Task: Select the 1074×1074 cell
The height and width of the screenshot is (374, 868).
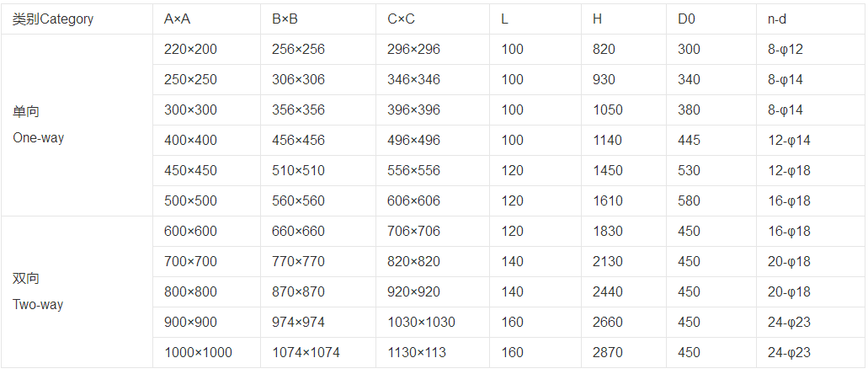Action: pyautogui.click(x=306, y=353)
